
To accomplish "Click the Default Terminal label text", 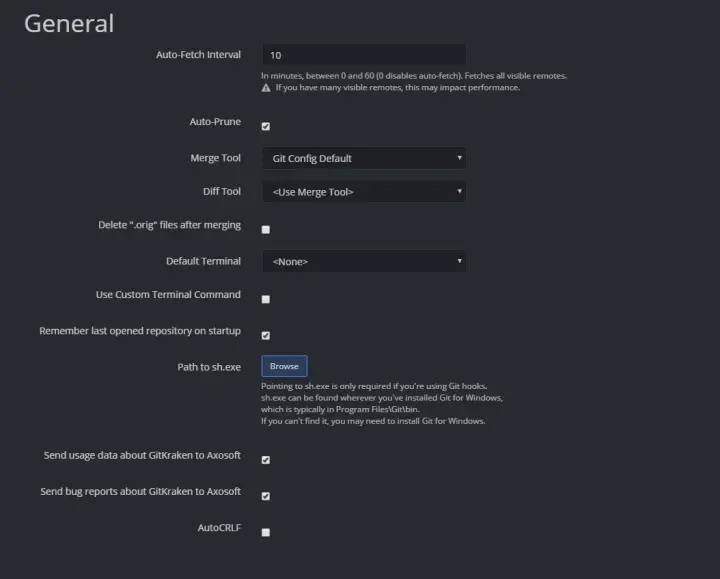I will pyautogui.click(x=203, y=261).
